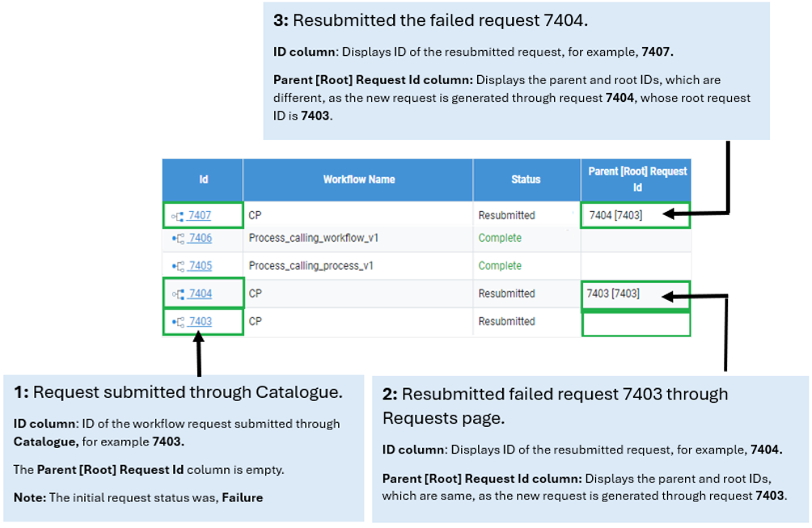The image size is (812, 528).
Task: Open the original request 7403 link
Action: (x=200, y=322)
